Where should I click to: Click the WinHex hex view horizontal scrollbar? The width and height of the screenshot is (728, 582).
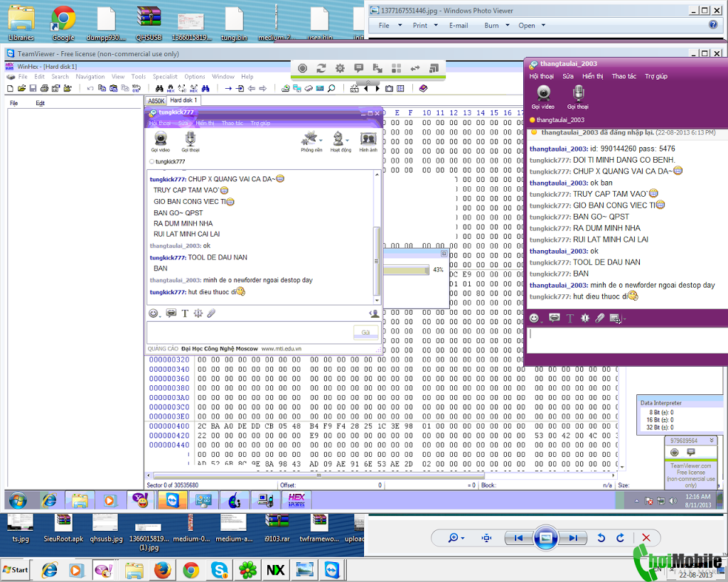pyautogui.click(x=381, y=475)
